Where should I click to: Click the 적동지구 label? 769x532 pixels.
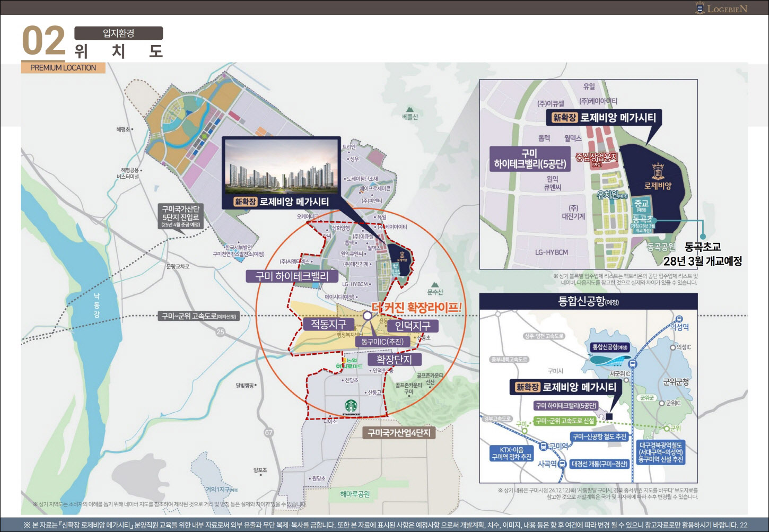328,324
